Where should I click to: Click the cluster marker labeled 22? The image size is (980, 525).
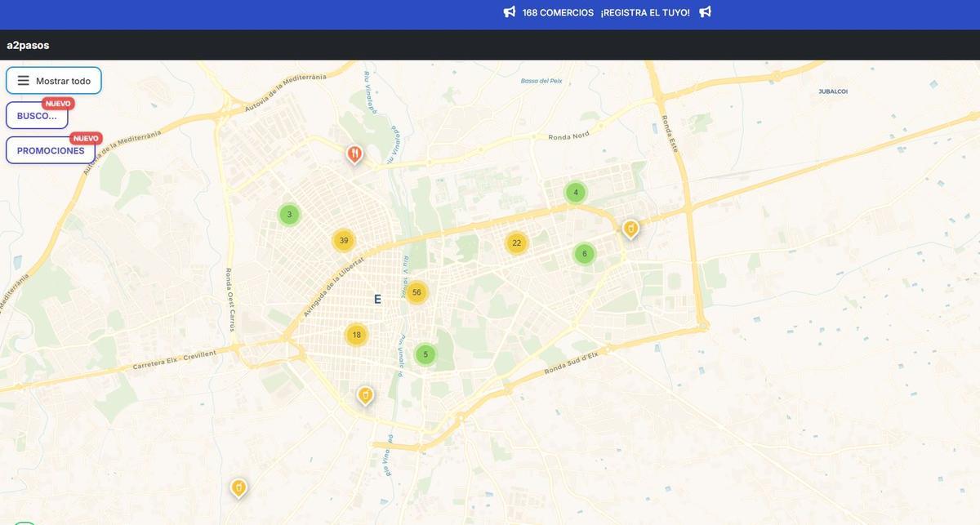pyautogui.click(x=516, y=242)
